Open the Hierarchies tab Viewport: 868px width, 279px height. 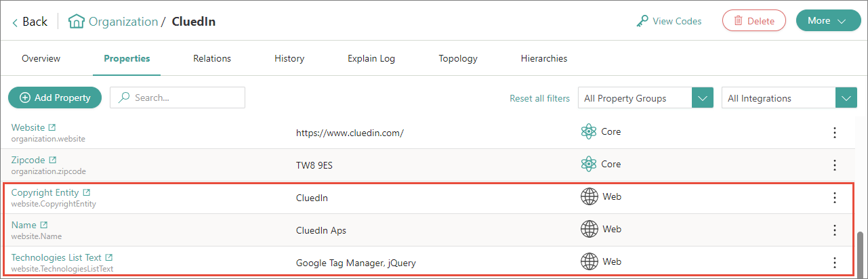(x=543, y=58)
